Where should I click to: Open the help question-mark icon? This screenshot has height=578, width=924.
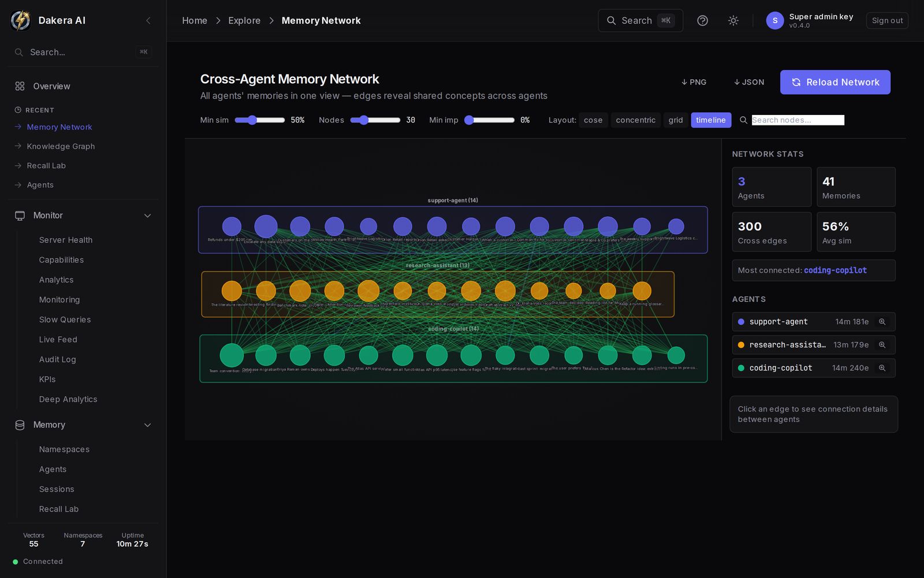pos(702,20)
